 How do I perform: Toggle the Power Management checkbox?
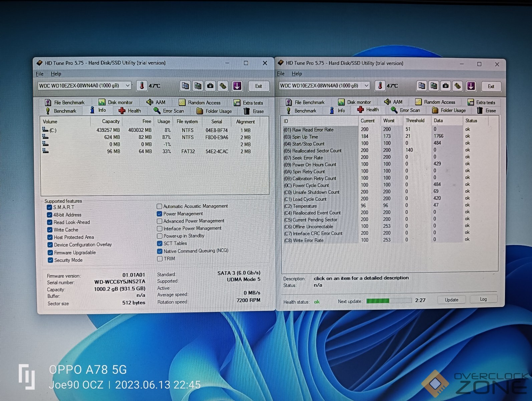pos(160,214)
